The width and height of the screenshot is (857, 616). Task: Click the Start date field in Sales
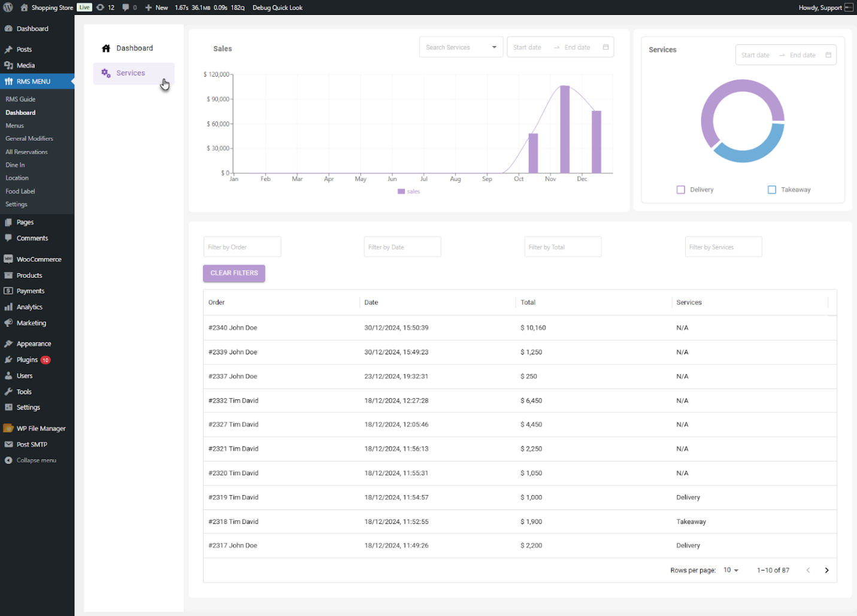click(528, 47)
